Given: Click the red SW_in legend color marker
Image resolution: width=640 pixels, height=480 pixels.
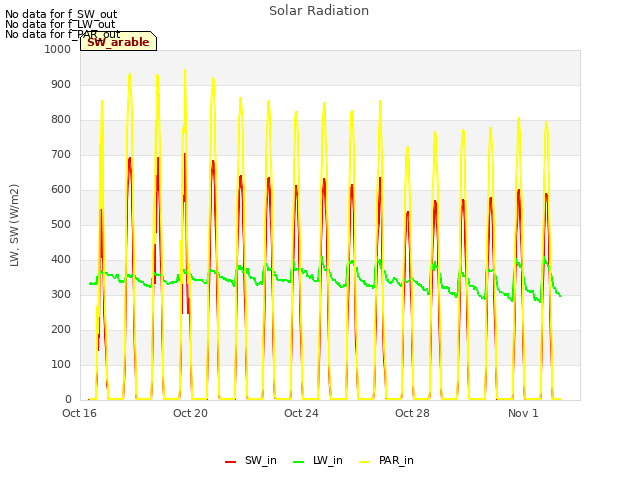Looking at the screenshot, I should point(231,462).
